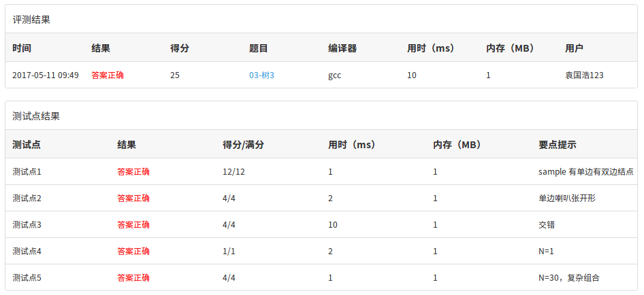
Task: Open the 03-树3 problem link
Action: point(261,75)
